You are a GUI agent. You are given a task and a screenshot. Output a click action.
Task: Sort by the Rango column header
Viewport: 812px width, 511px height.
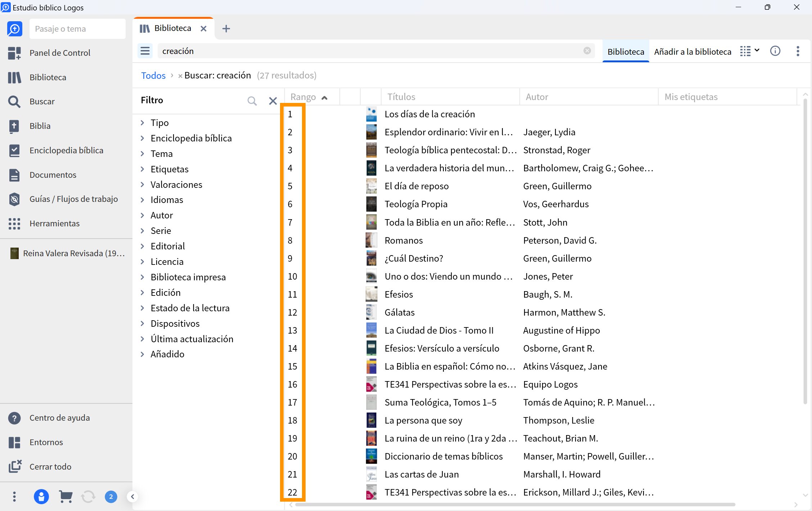tap(312, 97)
